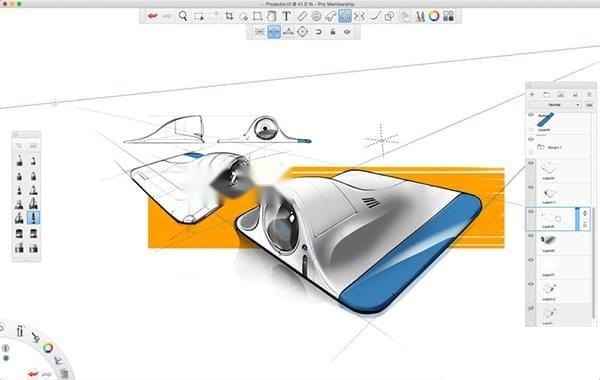The image size is (600, 380).
Task: Select the first brush in Brush Palette
Action: (x=19, y=161)
